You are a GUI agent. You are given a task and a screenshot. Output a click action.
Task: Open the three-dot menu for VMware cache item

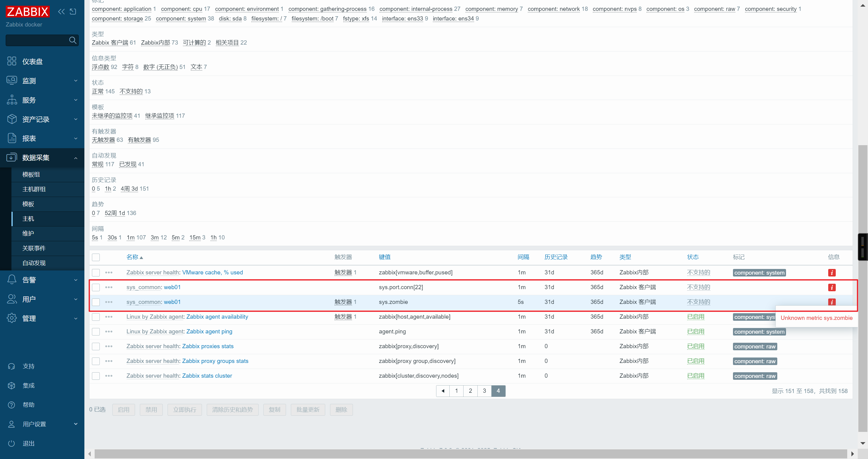[x=108, y=273]
